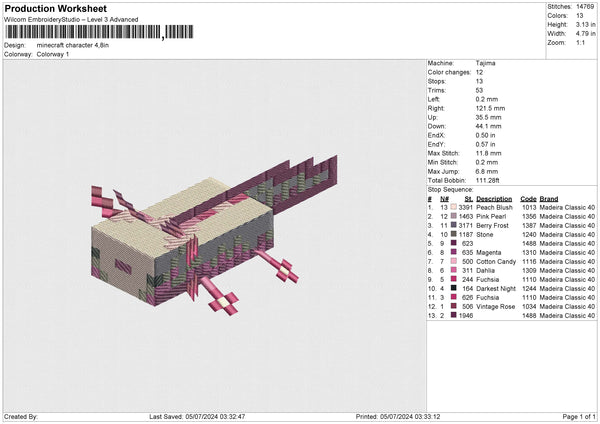
Task: Click 'Printed: 05/07/2024 03:33:12' footer text
Action: click(398, 416)
